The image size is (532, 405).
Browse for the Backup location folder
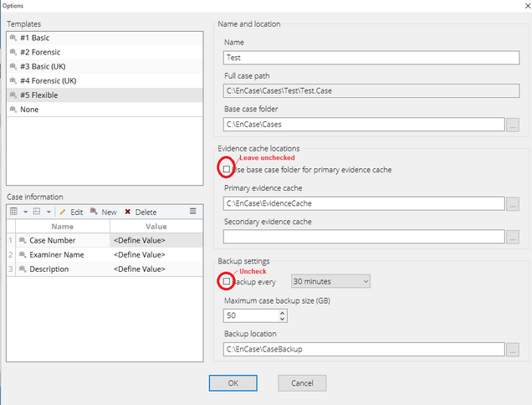pos(513,349)
